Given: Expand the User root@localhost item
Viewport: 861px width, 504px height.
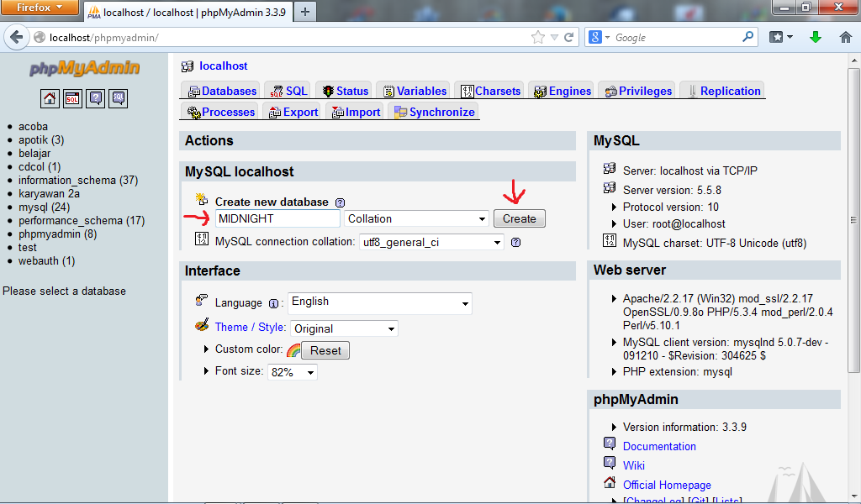Looking at the screenshot, I should click(x=614, y=223).
